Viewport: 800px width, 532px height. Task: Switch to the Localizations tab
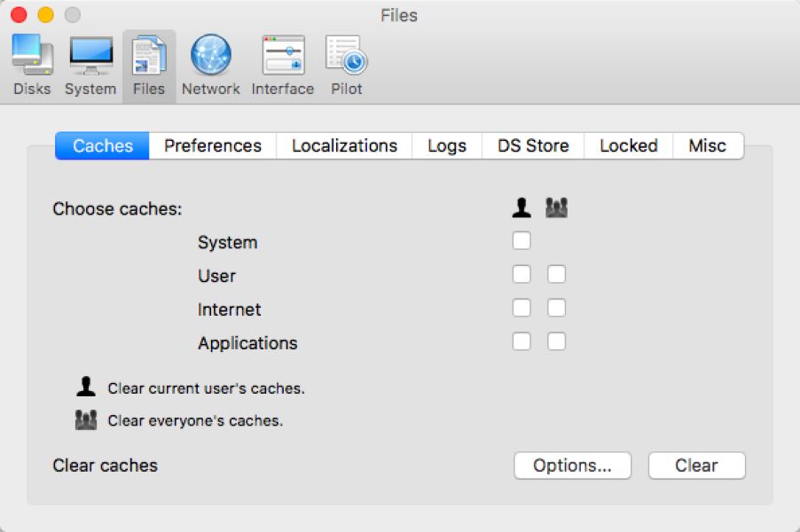(344, 146)
